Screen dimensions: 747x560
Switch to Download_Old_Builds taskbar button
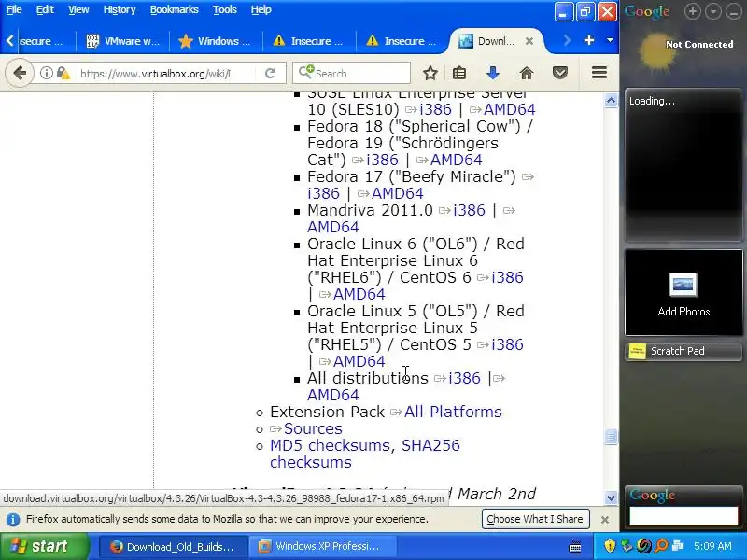coord(174,546)
